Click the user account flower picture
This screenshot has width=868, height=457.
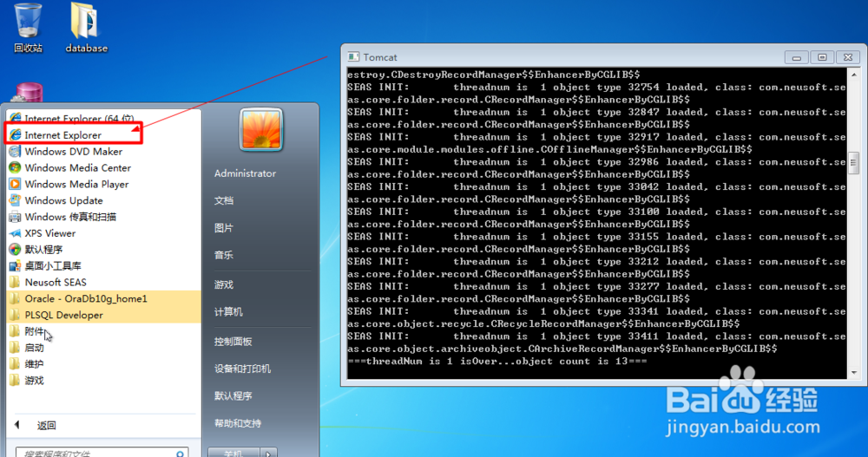[x=260, y=129]
